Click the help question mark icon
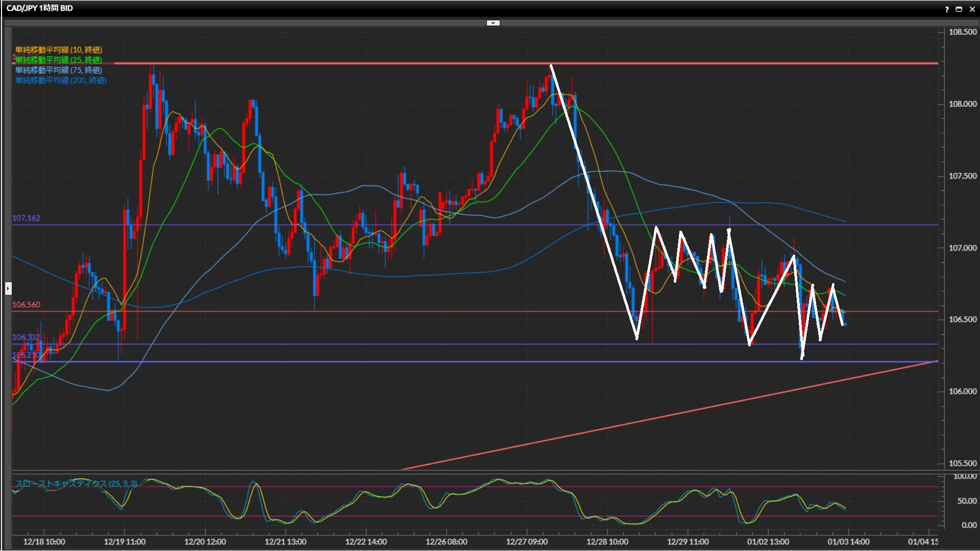Viewport: 980px width, 551px height. point(947,9)
